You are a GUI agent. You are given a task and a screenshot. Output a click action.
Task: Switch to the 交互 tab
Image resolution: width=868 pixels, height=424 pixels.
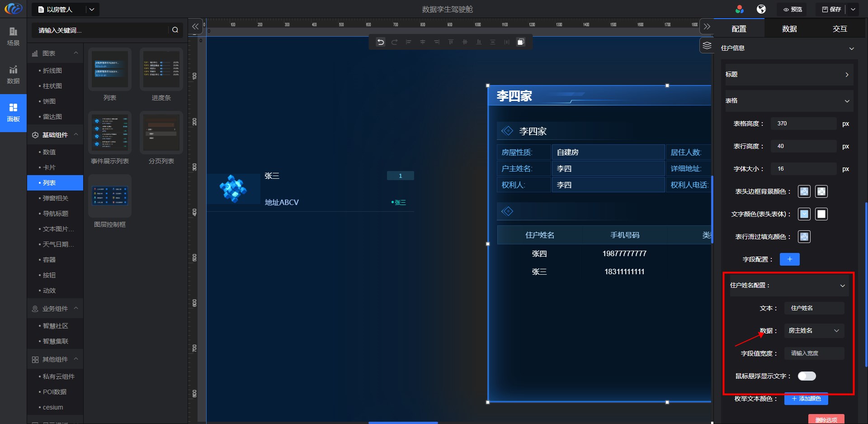(840, 29)
